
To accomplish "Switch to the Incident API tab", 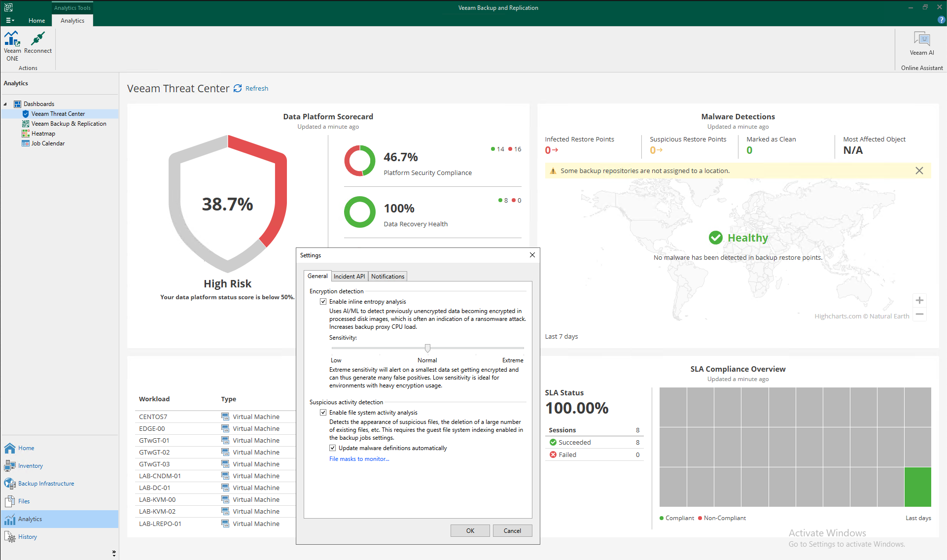I will pyautogui.click(x=349, y=277).
